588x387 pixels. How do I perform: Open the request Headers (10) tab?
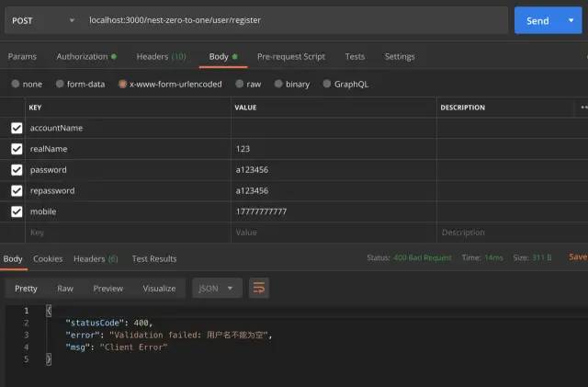point(162,57)
